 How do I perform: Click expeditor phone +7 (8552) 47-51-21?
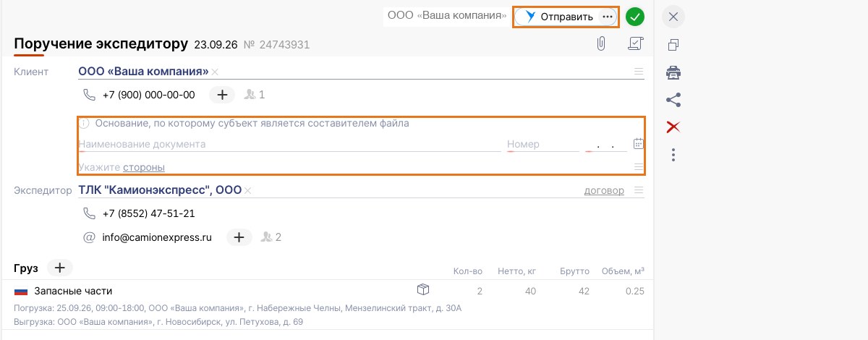[x=149, y=213]
